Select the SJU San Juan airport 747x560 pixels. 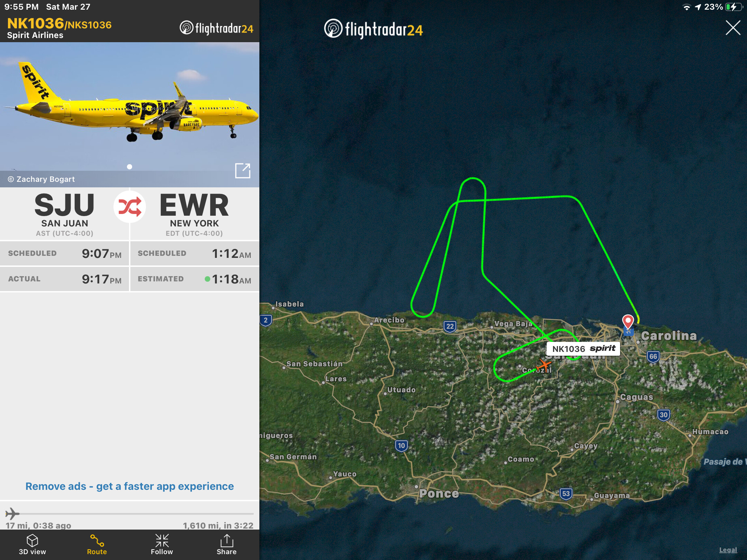tap(65, 214)
